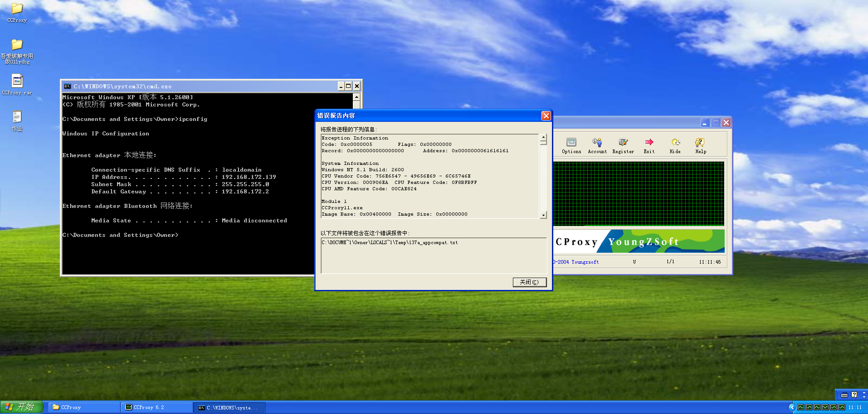The width and height of the screenshot is (868, 414).
Task: Minimize the CCProxy main window
Action: (x=705, y=123)
